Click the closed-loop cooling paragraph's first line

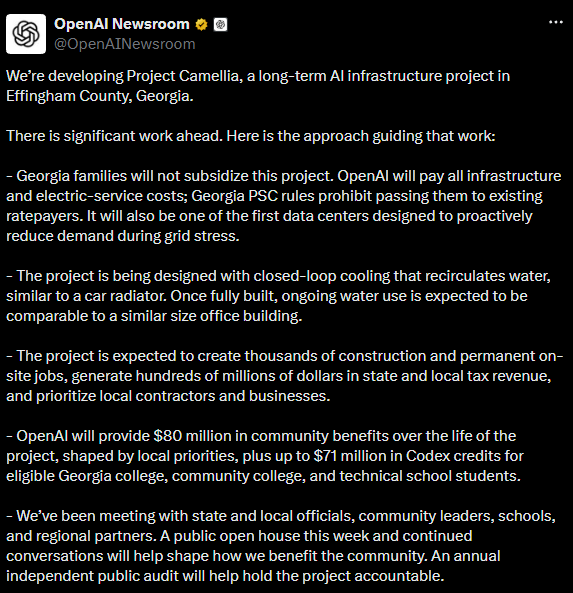click(278, 276)
